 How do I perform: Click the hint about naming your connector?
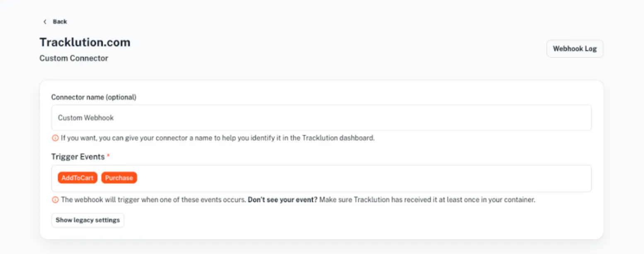(218, 138)
